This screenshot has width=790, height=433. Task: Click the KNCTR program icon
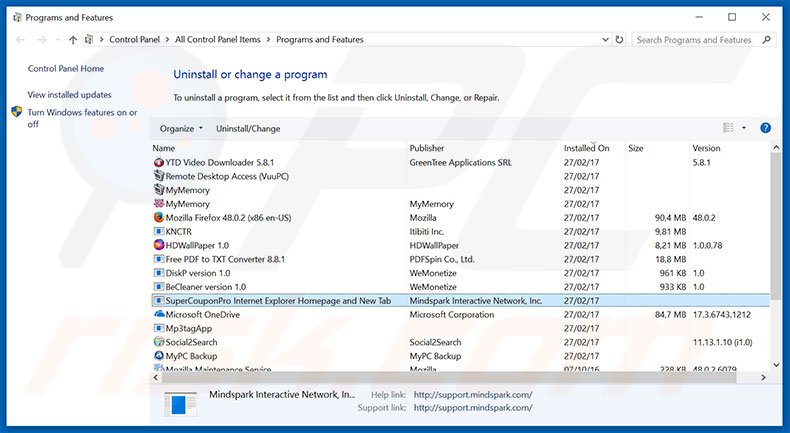(x=159, y=231)
